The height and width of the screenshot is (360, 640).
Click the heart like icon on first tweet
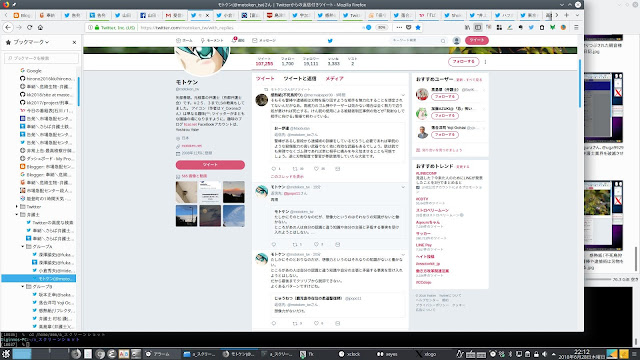(316, 169)
